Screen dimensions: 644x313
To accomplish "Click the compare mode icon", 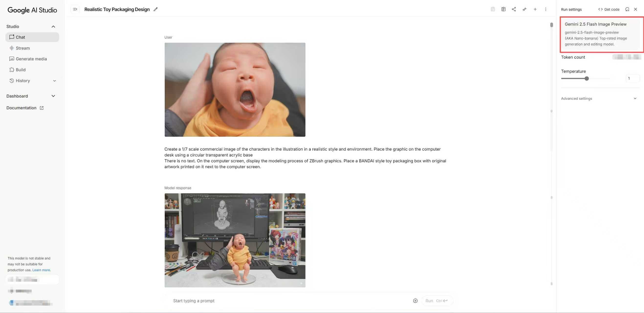I will coord(503,9).
